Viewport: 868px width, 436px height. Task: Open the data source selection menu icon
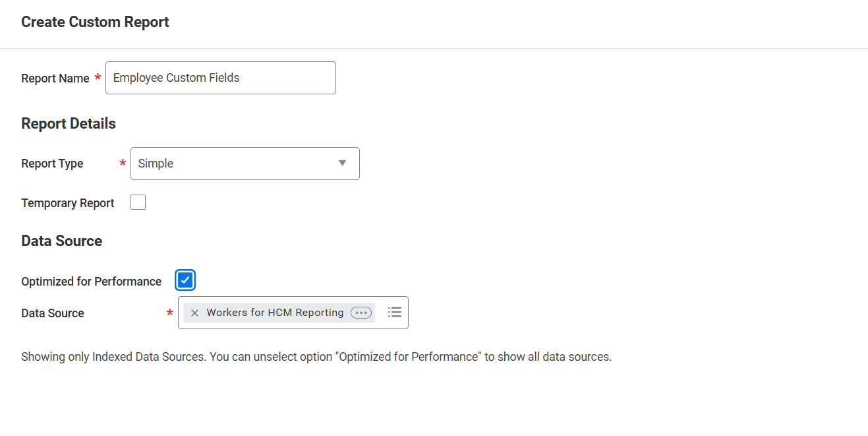pos(395,312)
